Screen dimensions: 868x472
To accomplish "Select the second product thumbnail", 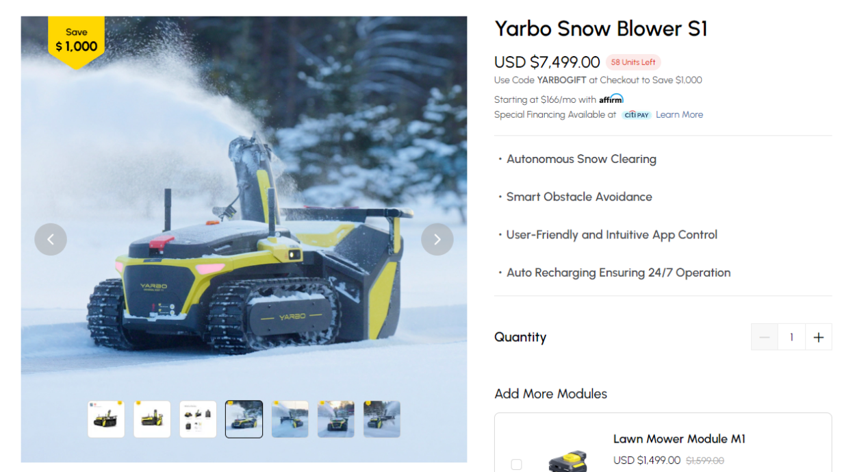I will 152,419.
